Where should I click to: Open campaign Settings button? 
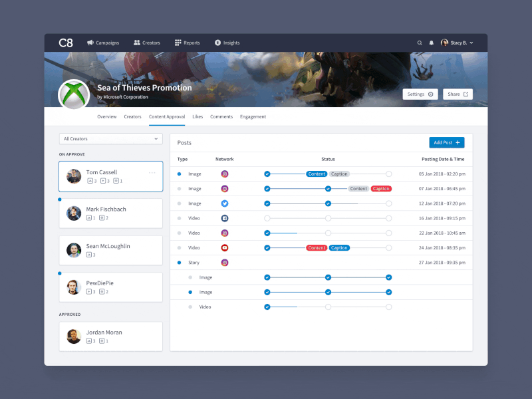coord(420,94)
